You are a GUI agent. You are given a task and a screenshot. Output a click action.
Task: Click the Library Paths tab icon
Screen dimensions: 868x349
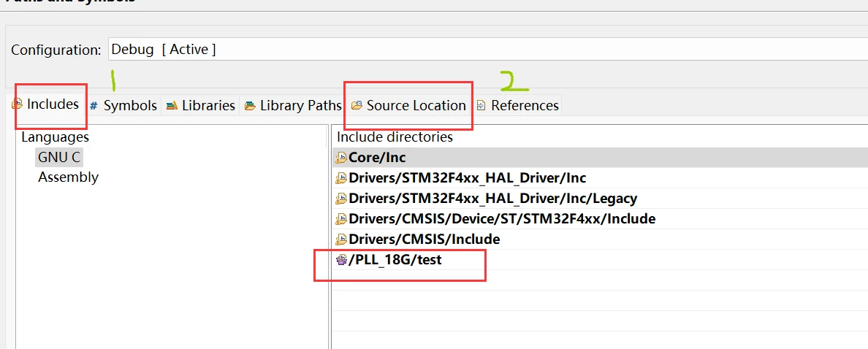(x=250, y=106)
